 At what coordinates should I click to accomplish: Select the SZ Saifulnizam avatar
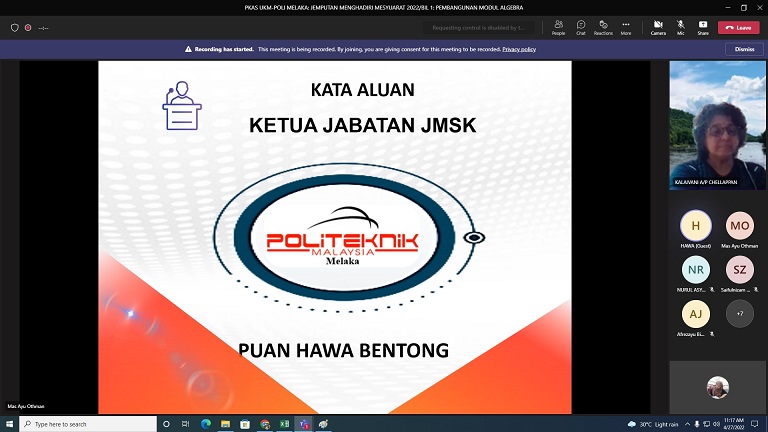pyautogui.click(x=740, y=270)
